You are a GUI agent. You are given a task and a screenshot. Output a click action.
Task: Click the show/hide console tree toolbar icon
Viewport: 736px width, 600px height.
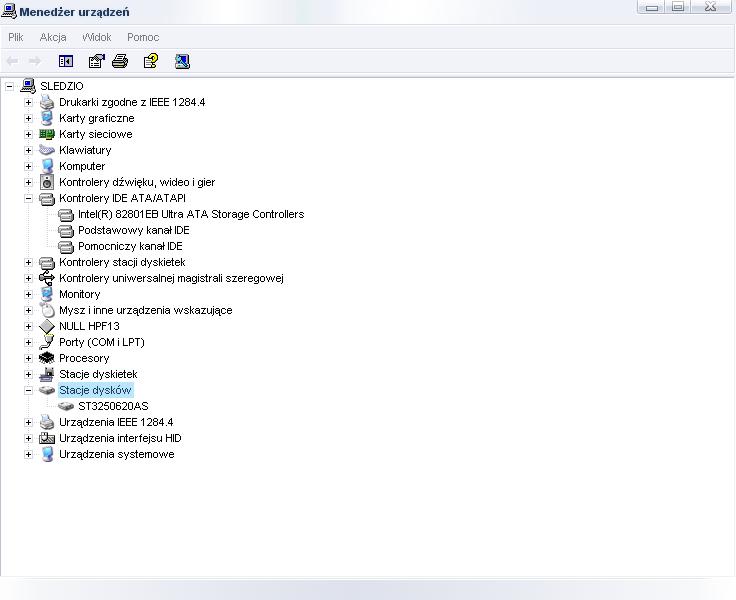pos(66,61)
